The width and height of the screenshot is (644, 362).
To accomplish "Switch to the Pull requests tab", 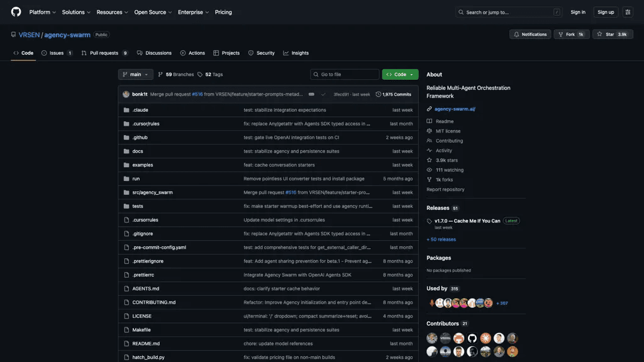I will click(x=105, y=53).
